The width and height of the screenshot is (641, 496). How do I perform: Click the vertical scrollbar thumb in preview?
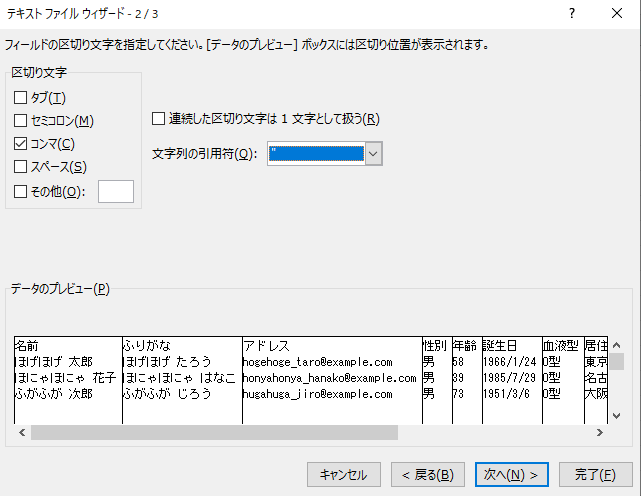point(616,361)
